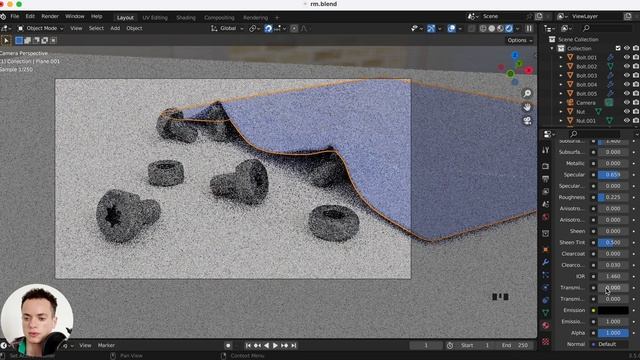Toggle viewport overlays display
This screenshot has width=640, height=360.
click(451, 29)
